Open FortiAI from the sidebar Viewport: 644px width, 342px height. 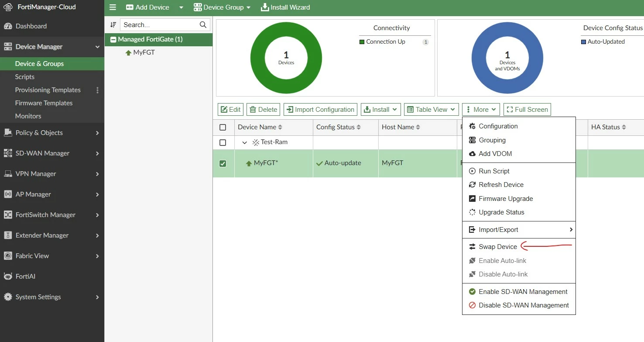[25, 276]
